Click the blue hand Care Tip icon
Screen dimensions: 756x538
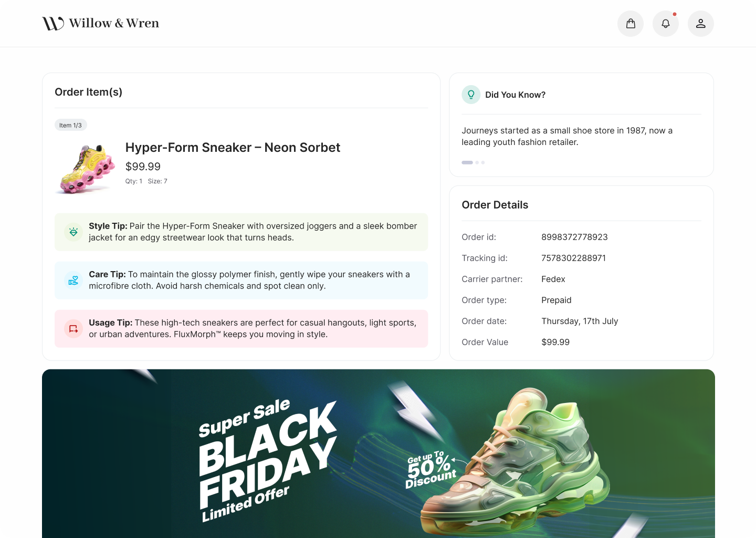[73, 280]
